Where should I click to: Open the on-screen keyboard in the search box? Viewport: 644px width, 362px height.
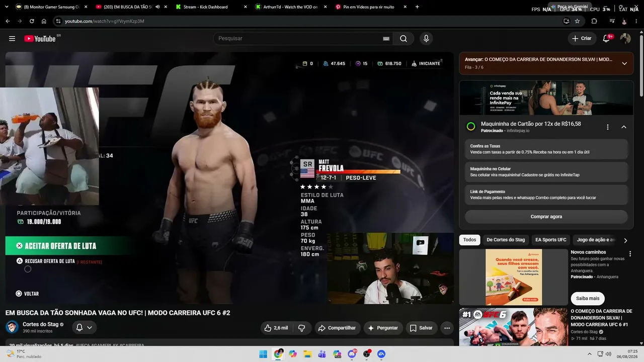coord(386,39)
